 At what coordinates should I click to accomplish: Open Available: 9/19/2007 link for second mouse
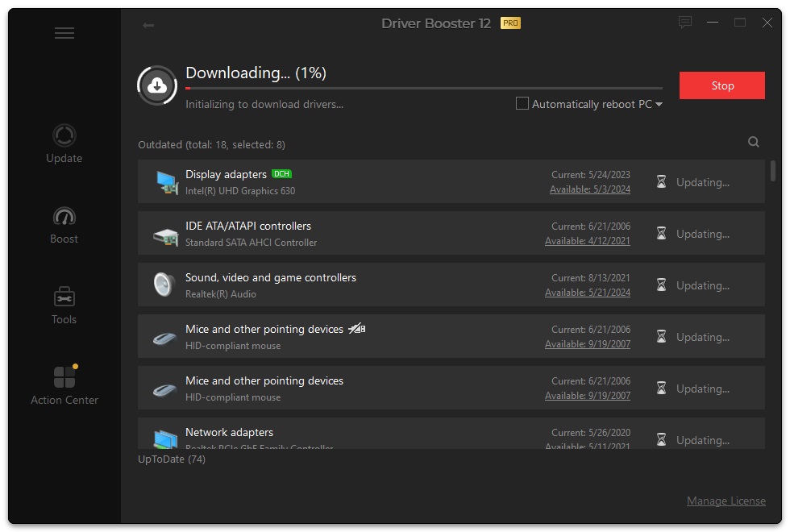click(588, 396)
